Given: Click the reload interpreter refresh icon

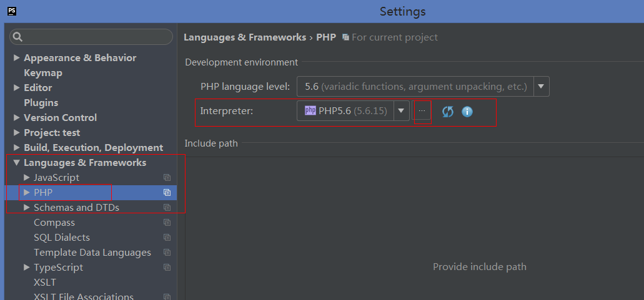Looking at the screenshot, I should point(448,112).
